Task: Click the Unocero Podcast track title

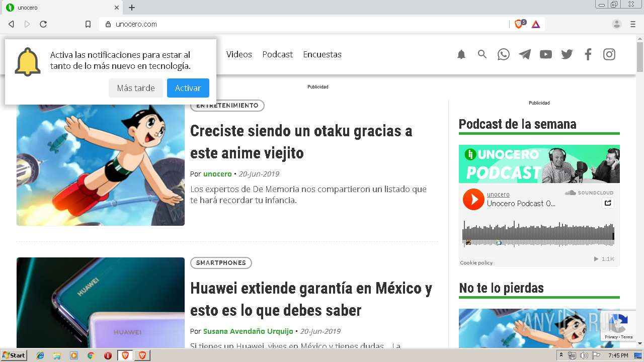Action: click(521, 204)
